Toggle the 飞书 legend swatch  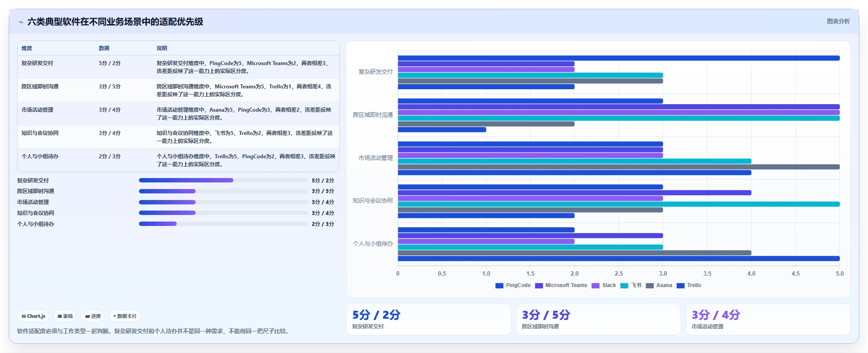624,286
